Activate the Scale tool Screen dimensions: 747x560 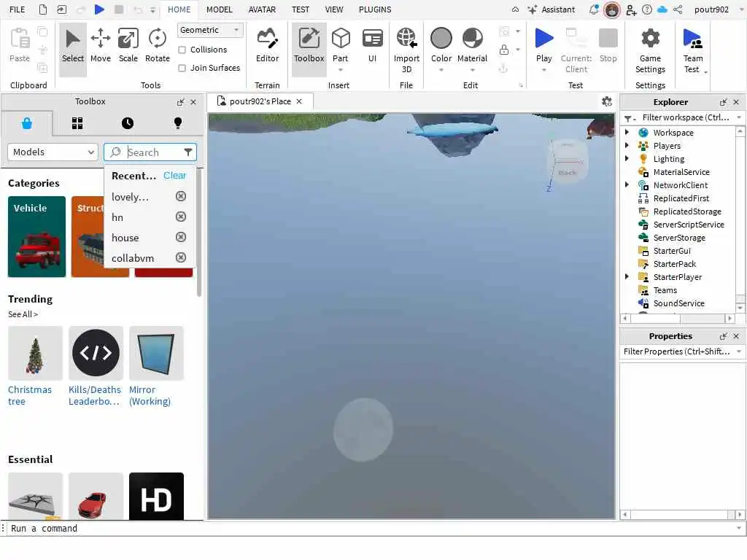[x=128, y=45]
